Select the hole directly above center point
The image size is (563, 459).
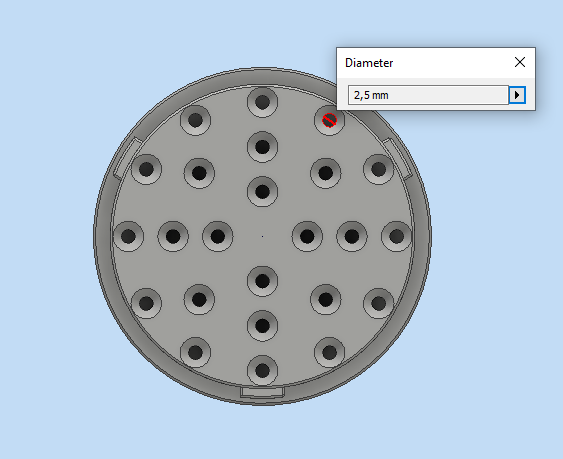point(262,191)
